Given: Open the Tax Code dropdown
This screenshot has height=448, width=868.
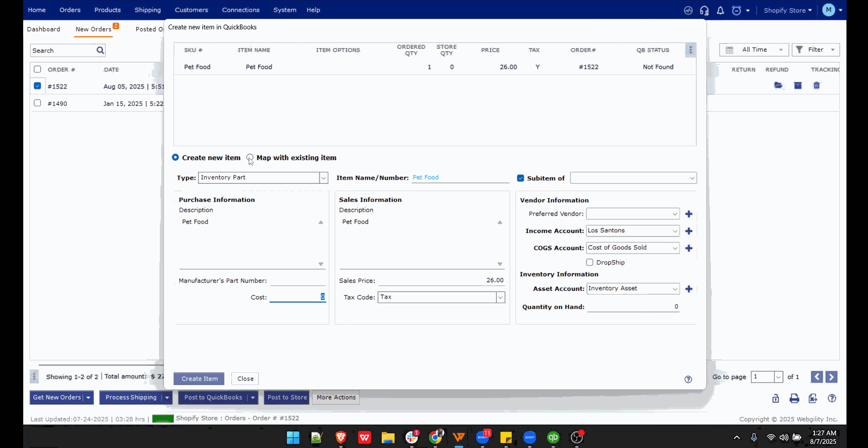Looking at the screenshot, I should (x=500, y=298).
